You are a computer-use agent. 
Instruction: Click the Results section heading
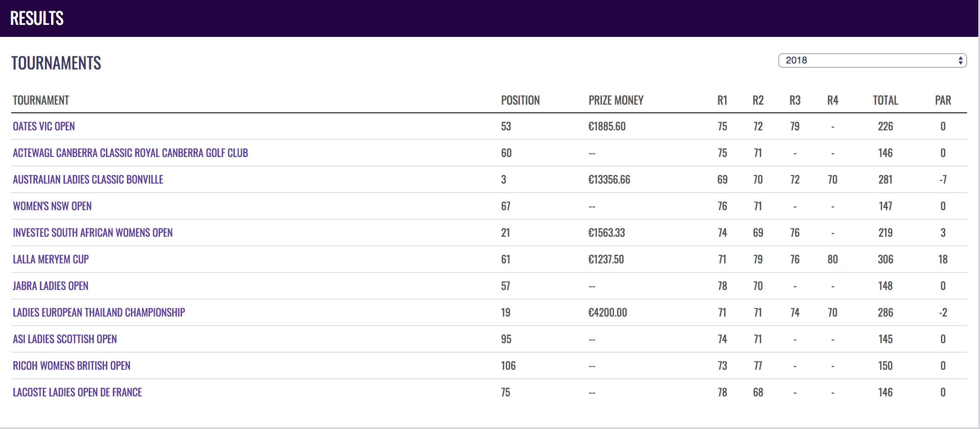click(37, 18)
